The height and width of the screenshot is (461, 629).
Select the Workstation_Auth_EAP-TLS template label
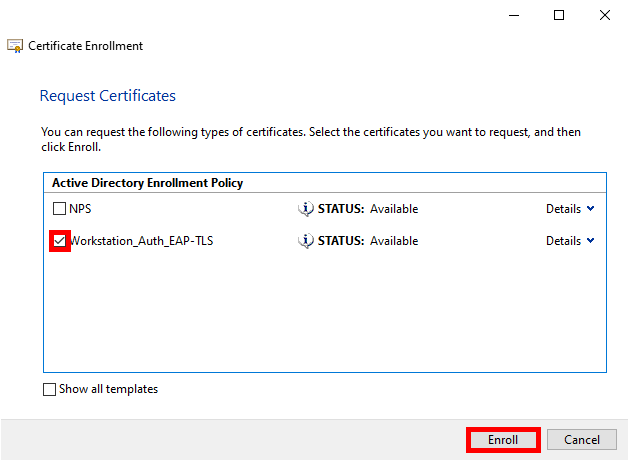[141, 241]
